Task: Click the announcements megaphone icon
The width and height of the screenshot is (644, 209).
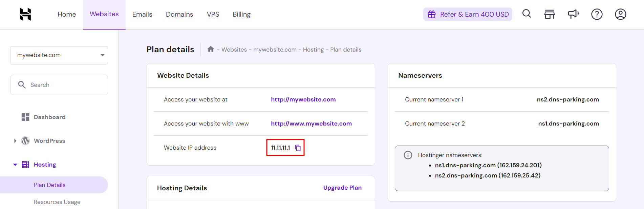Action: [573, 14]
